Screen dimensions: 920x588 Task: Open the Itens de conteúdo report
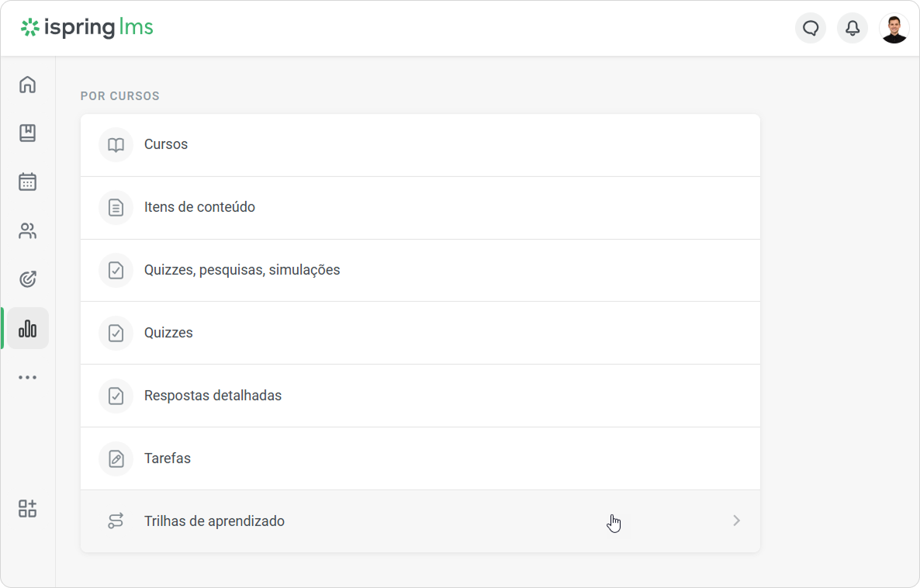tap(420, 208)
